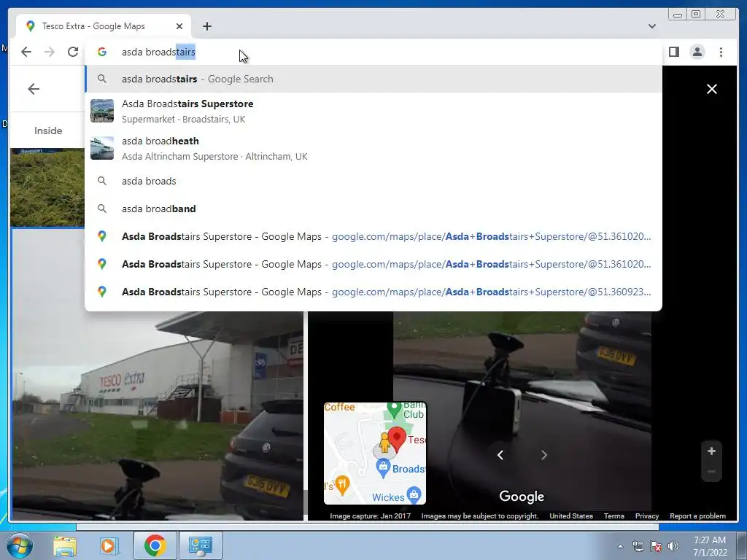The width and height of the screenshot is (747, 560).
Task: Open the Windows Start menu
Action: [x=19, y=545]
